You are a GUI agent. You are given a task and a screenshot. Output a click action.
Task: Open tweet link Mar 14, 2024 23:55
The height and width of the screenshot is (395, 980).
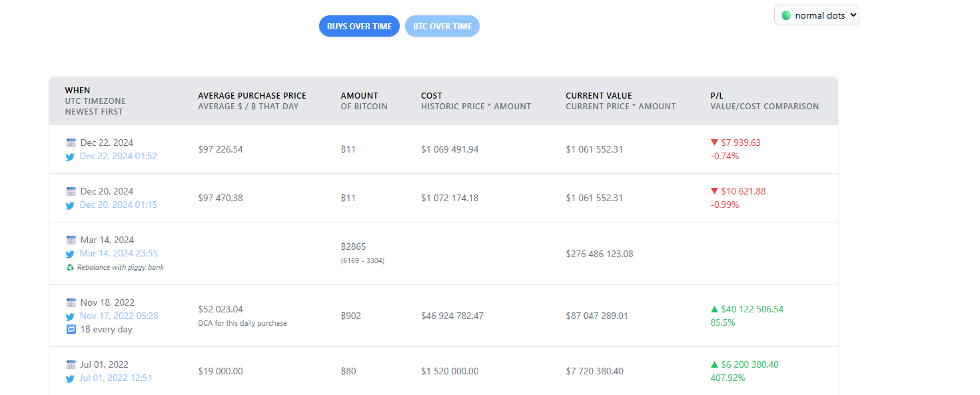coord(119,253)
